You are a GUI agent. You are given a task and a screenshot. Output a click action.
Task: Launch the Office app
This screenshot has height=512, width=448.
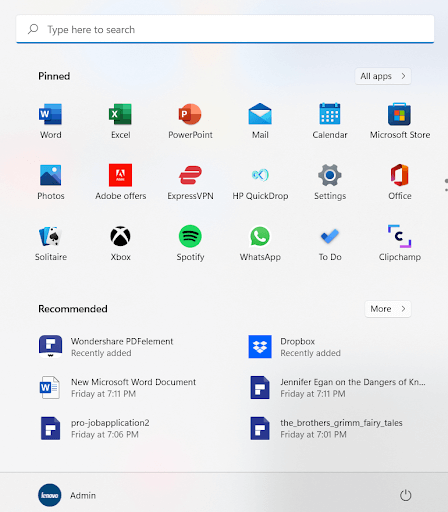coord(400,182)
